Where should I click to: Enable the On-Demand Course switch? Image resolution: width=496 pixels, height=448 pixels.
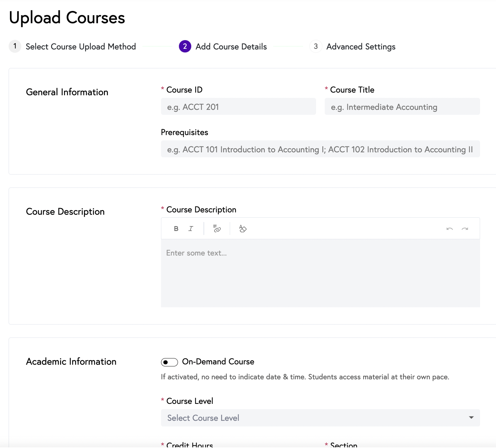point(169,362)
